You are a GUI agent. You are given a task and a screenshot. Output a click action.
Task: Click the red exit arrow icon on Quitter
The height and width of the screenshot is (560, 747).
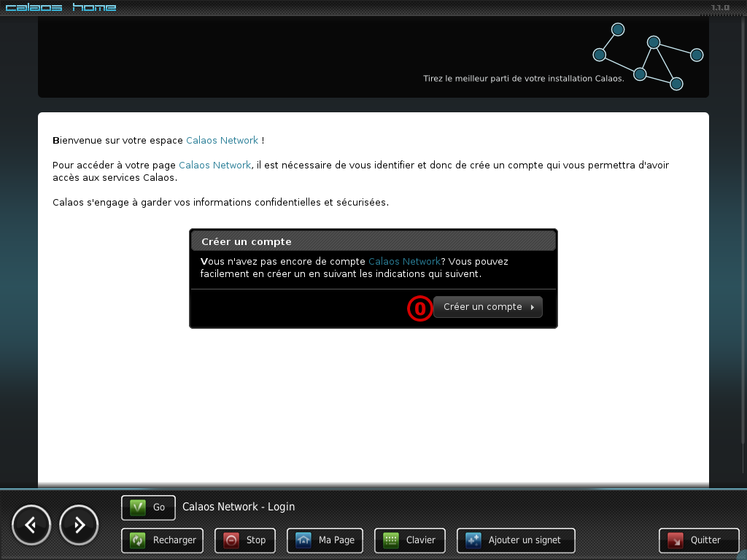coord(676,540)
